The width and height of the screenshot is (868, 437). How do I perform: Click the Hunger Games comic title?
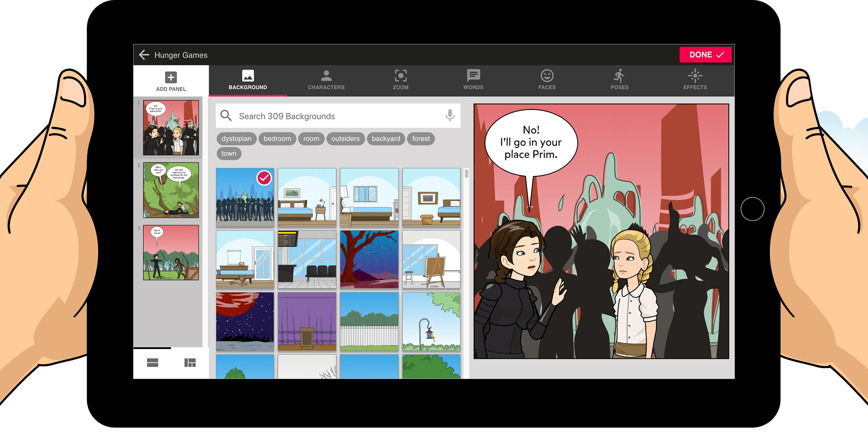181,55
